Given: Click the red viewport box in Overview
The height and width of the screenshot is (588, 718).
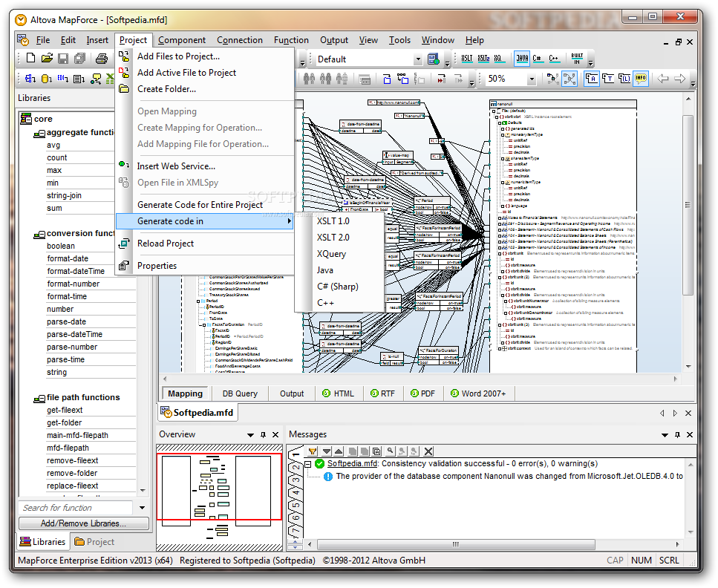Looking at the screenshot, I should click(x=219, y=486).
